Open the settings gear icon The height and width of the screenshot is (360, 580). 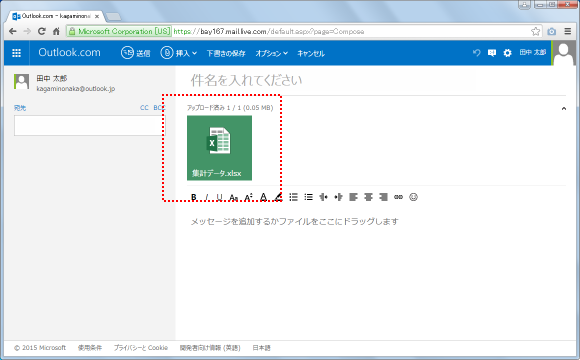(x=507, y=53)
